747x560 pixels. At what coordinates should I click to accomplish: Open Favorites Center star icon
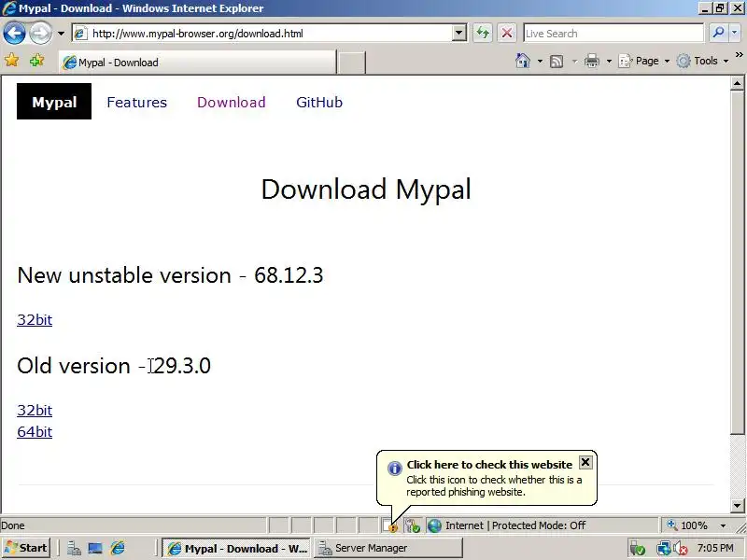pos(11,61)
